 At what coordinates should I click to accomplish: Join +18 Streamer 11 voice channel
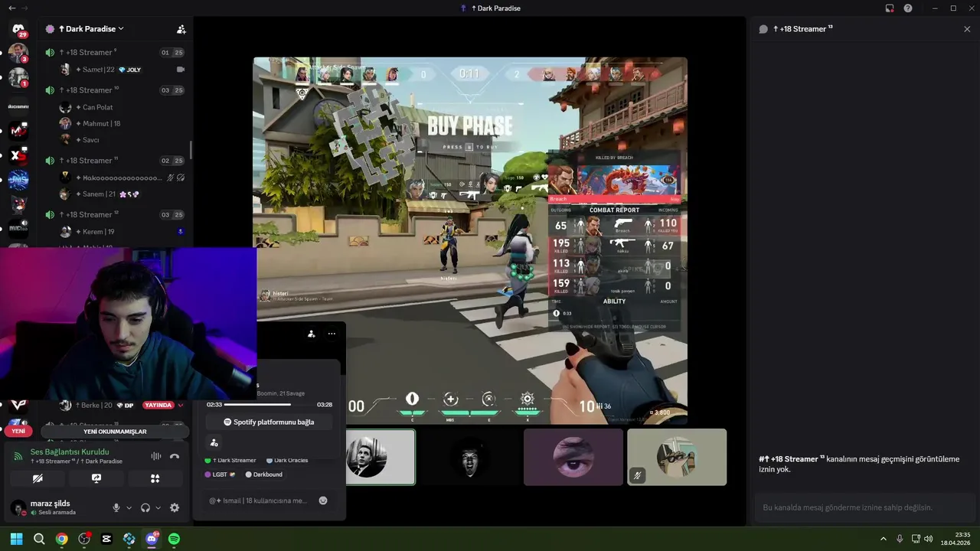pyautogui.click(x=115, y=161)
